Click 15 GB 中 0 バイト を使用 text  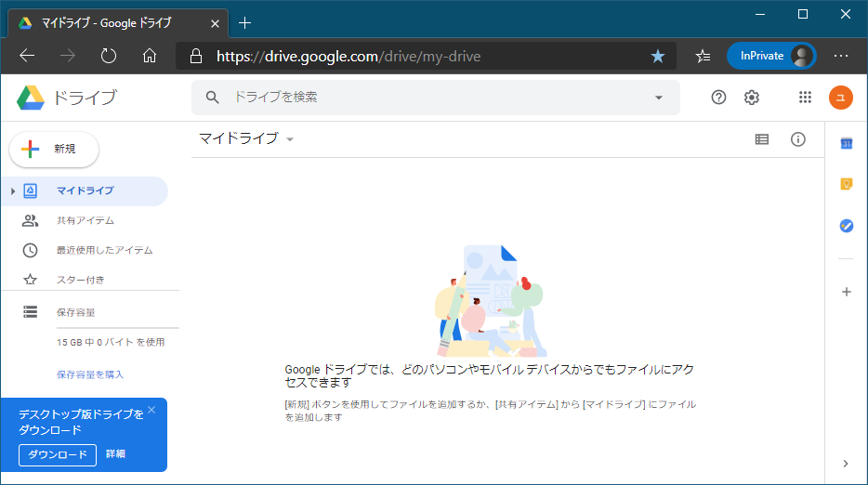(x=111, y=342)
